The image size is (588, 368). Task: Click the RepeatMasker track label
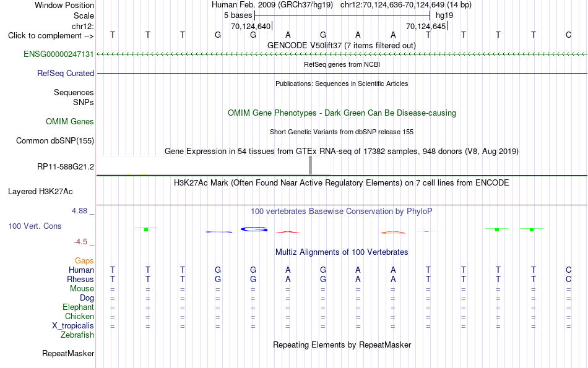pyautogui.click(x=68, y=353)
